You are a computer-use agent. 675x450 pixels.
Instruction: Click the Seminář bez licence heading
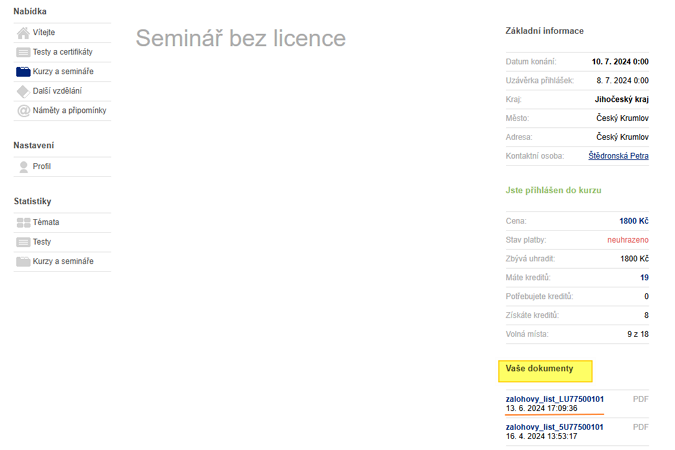click(x=241, y=39)
